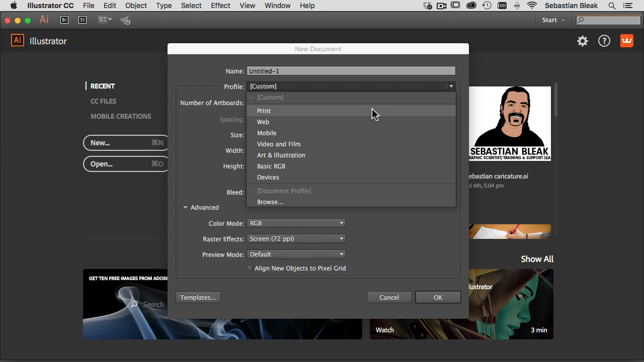This screenshot has height=362, width=644.
Task: Click the Templates... button
Action: coord(198,298)
